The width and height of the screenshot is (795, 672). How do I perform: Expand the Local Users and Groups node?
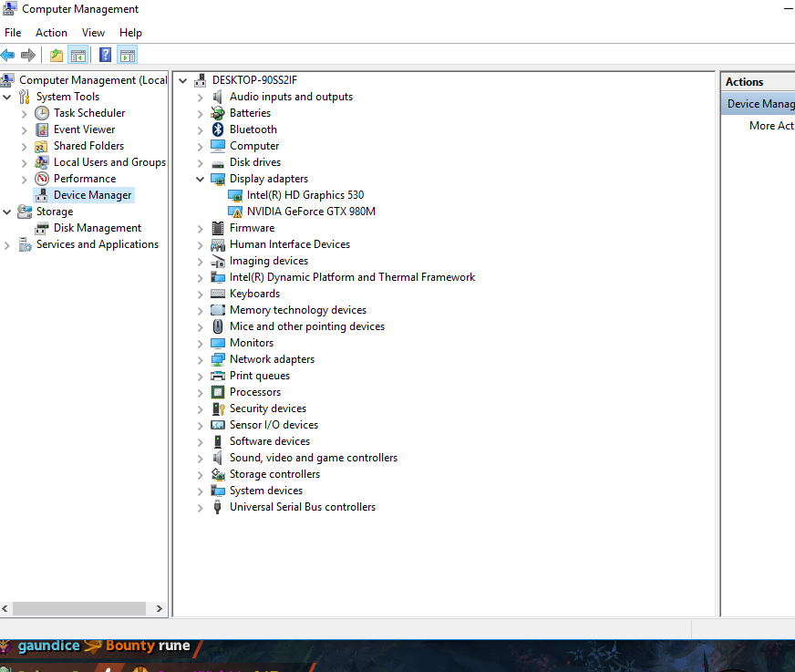(x=25, y=163)
